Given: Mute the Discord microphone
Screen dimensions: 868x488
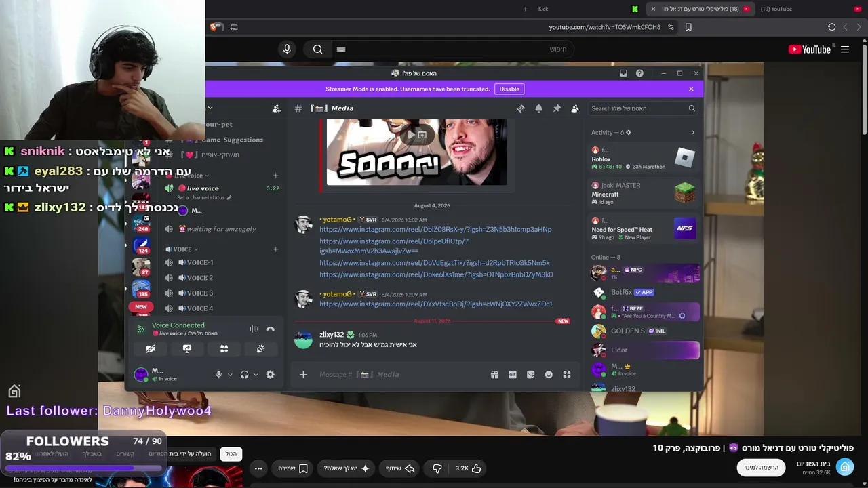Looking at the screenshot, I should 218,375.
